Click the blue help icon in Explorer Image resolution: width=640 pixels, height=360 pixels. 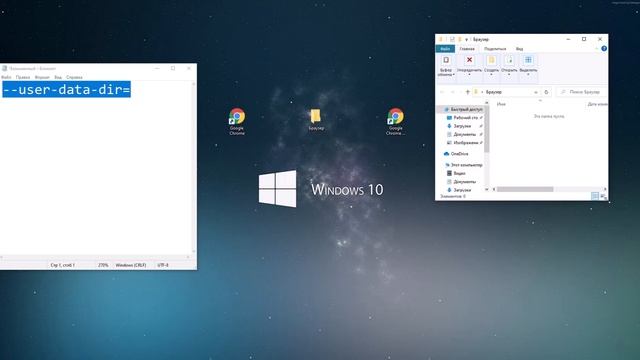604,49
